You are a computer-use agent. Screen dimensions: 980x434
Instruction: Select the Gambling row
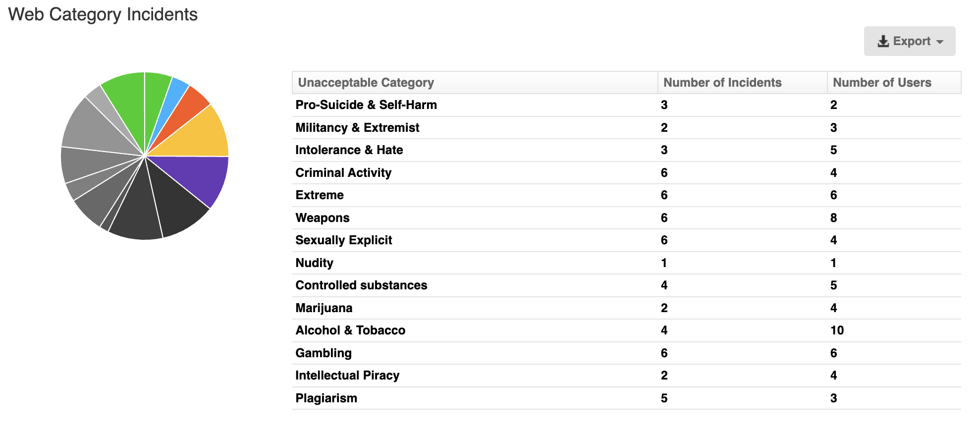[324, 353]
